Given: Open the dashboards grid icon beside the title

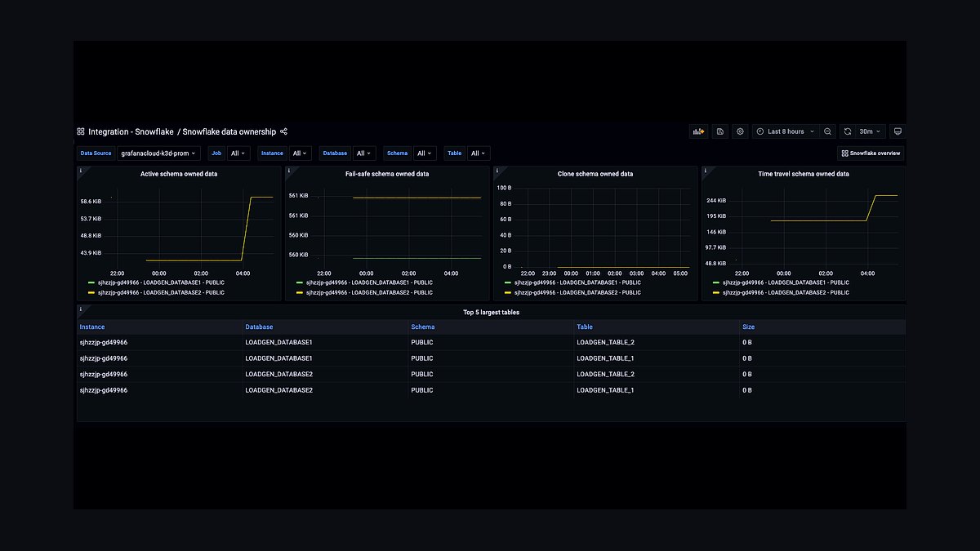Looking at the screenshot, I should pyautogui.click(x=81, y=131).
